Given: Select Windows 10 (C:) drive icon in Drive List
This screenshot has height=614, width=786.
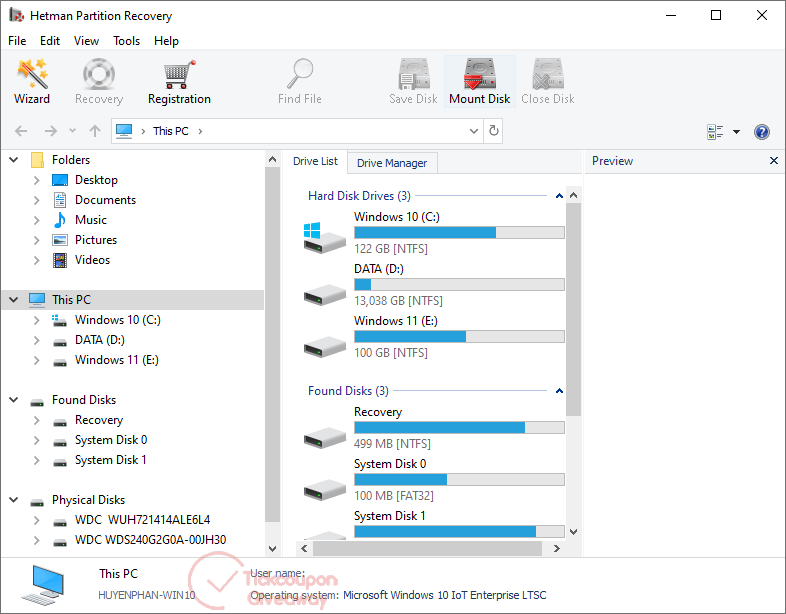Looking at the screenshot, I should click(324, 238).
